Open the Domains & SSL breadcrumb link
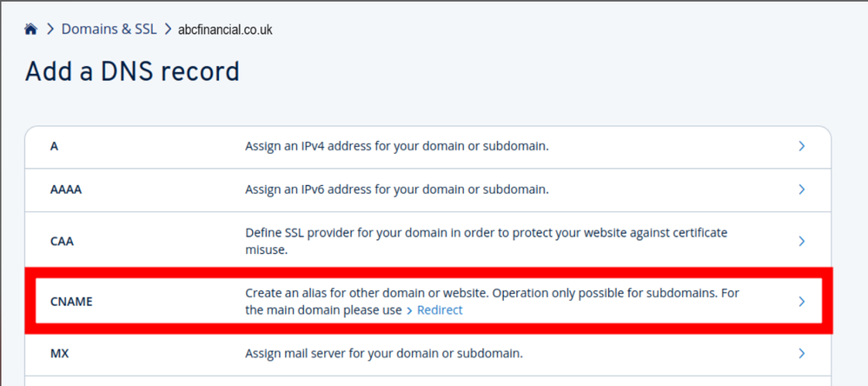The height and width of the screenshot is (386, 868). (109, 30)
